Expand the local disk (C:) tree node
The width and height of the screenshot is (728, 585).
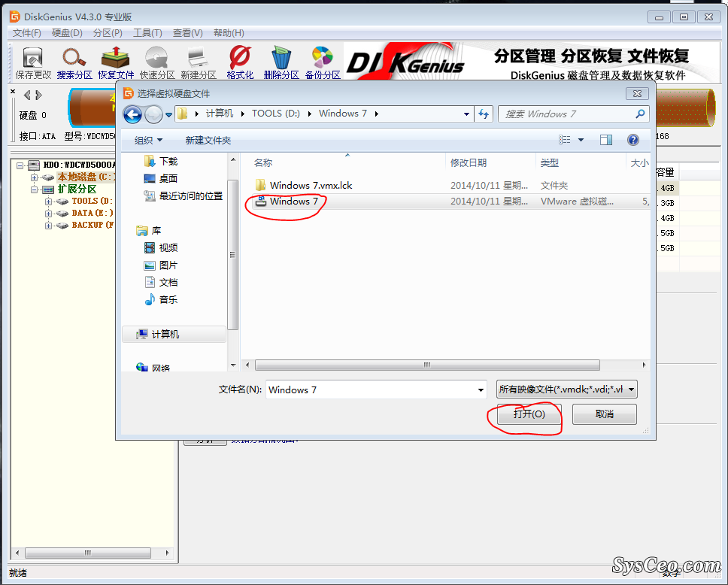[34, 177]
